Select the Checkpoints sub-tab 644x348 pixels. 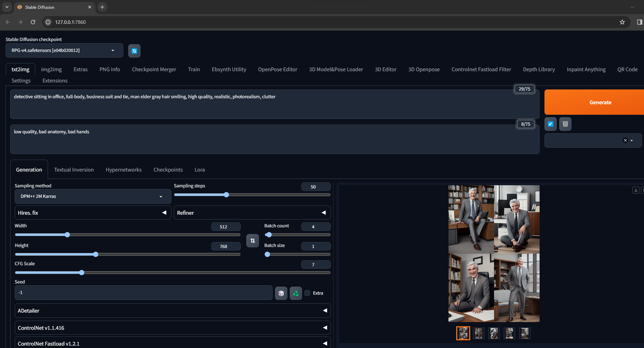coord(168,170)
